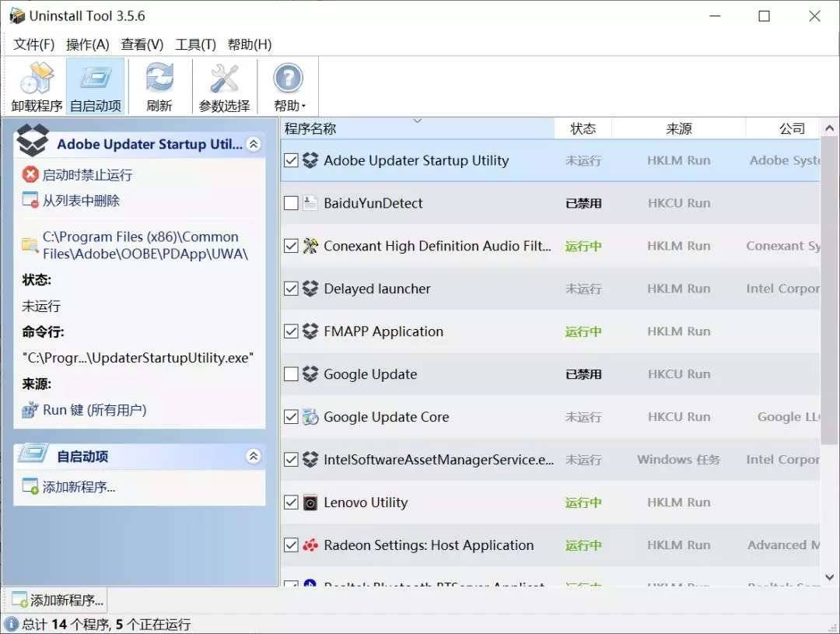840x634 pixels.
Task: Open the 工具(T) menu
Action: pos(195,44)
